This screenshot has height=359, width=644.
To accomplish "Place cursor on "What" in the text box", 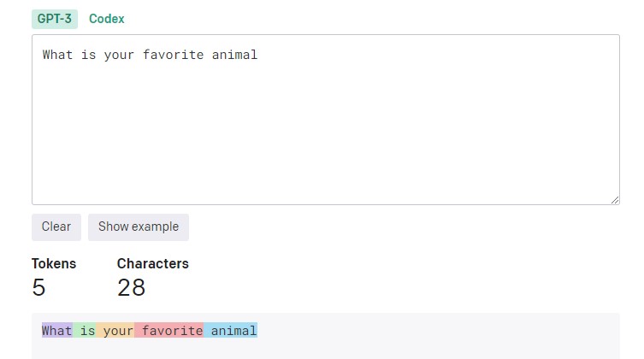I will (x=57, y=55).
